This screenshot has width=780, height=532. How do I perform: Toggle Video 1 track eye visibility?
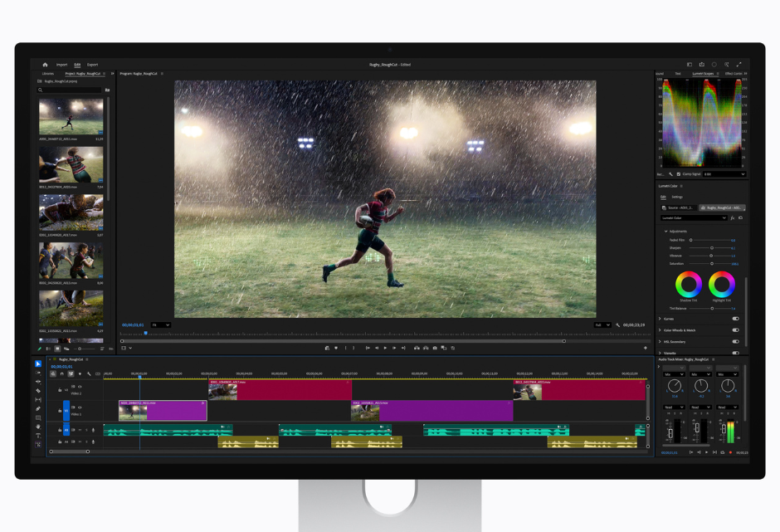click(80, 407)
